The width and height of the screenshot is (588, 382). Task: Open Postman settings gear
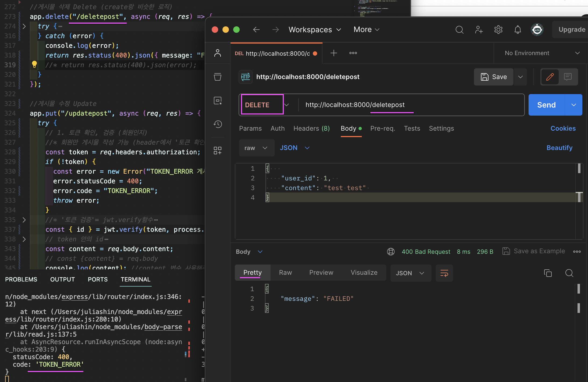coord(498,30)
